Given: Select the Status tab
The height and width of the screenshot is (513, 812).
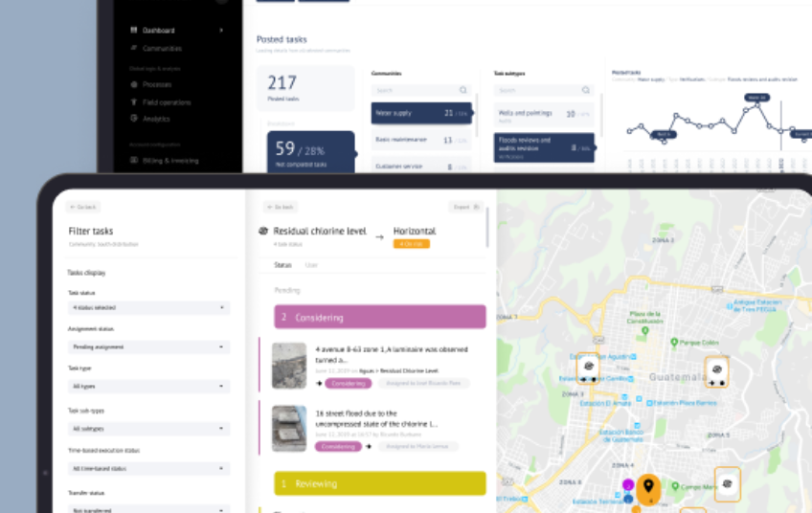Looking at the screenshot, I should [x=282, y=264].
